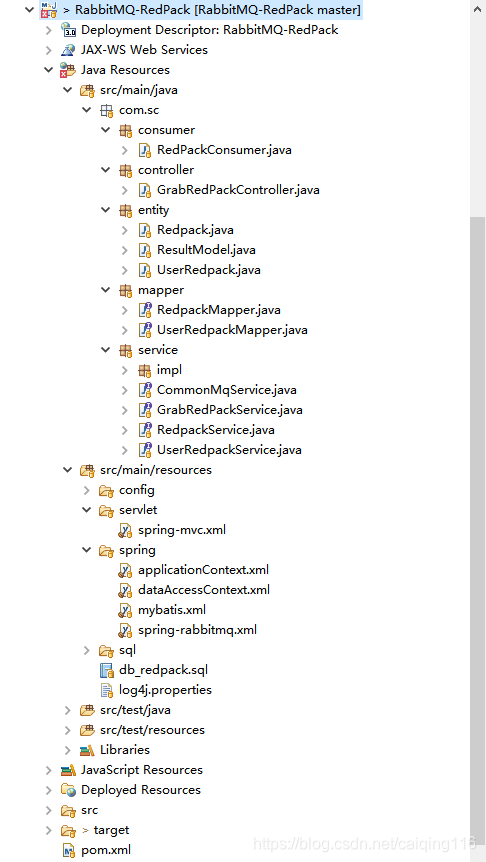
Task: Select ResultModel.java in the tree
Action: [x=206, y=250]
